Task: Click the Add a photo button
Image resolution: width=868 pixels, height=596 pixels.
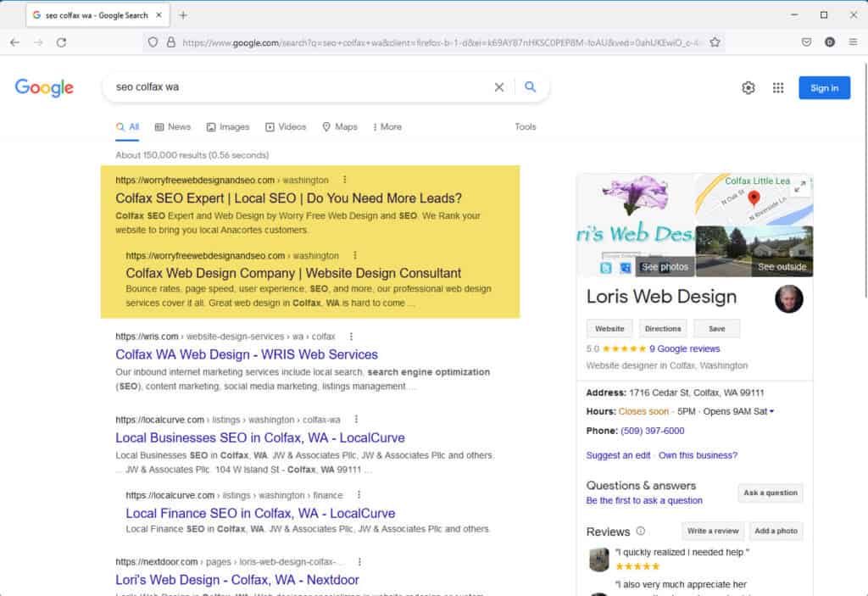Action: coord(776,532)
